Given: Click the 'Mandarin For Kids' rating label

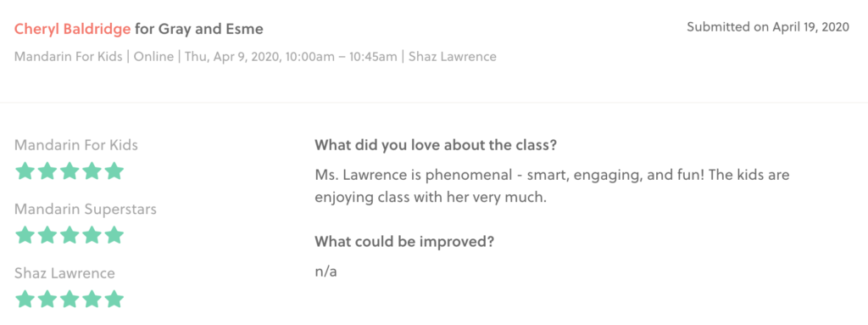Looking at the screenshot, I should [x=76, y=145].
